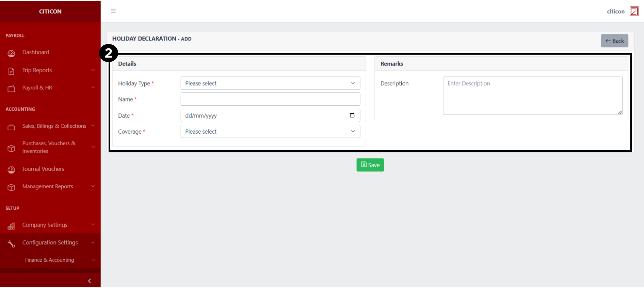Open the calendar picker icon in Date field
Image resolution: width=644 pixels, height=288 pixels.
(x=352, y=115)
